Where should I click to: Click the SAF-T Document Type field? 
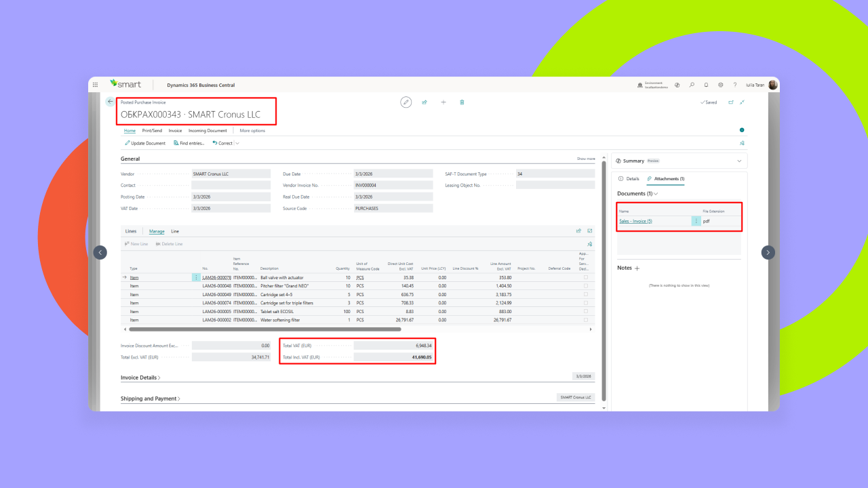point(555,174)
